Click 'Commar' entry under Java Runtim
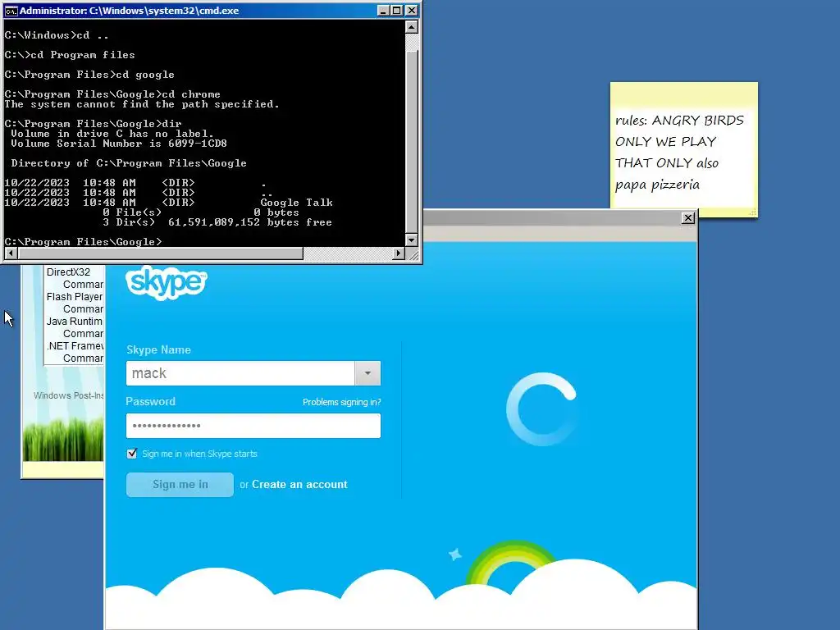 [x=83, y=334]
